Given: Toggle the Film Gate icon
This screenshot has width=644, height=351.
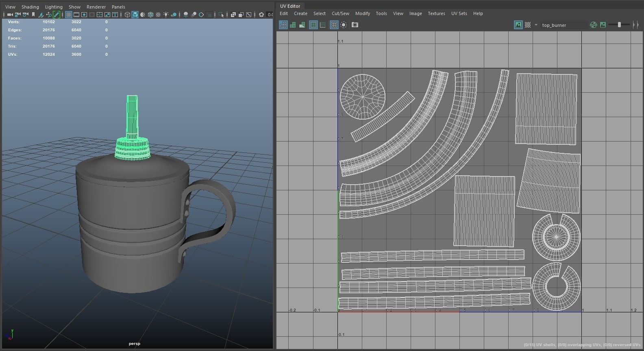Looking at the screenshot, I should (x=76, y=15).
